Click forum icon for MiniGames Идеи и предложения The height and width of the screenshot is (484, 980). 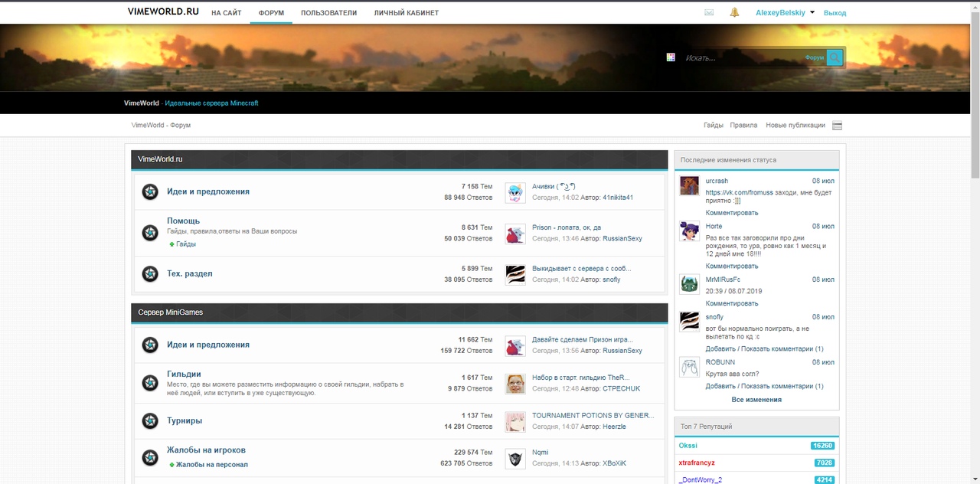click(x=150, y=345)
